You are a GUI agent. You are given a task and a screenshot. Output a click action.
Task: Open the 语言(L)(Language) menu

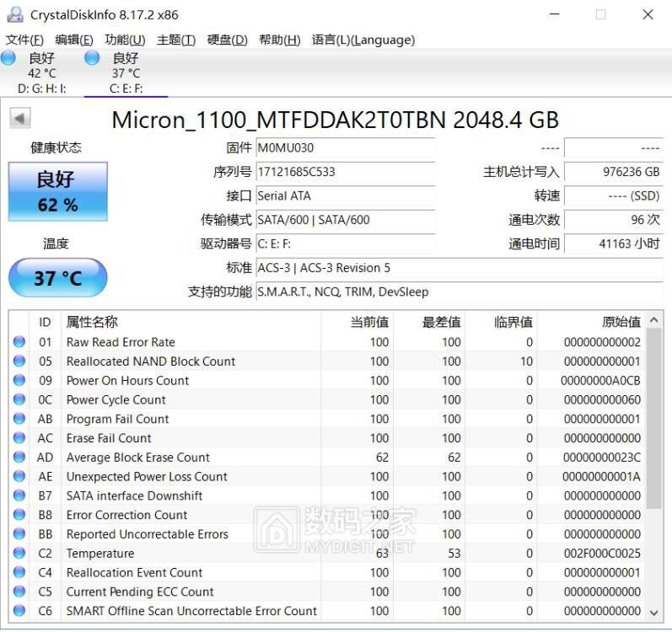click(363, 40)
